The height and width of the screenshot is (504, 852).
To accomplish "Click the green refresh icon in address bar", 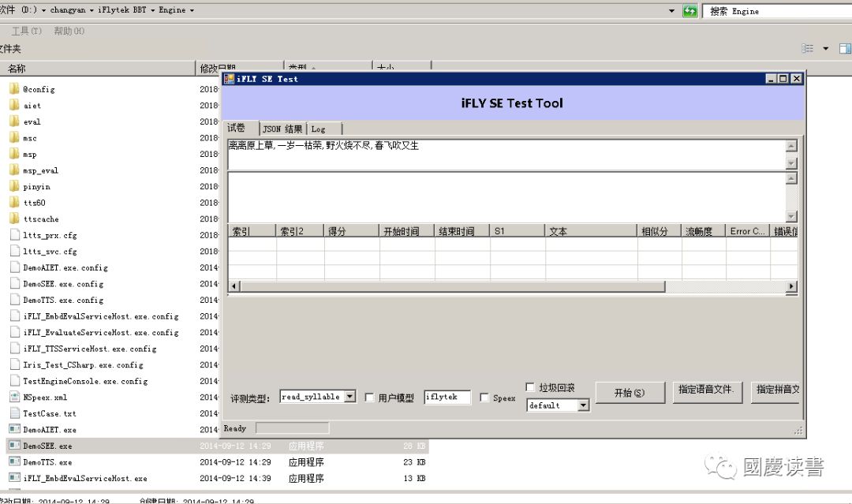I will point(690,11).
